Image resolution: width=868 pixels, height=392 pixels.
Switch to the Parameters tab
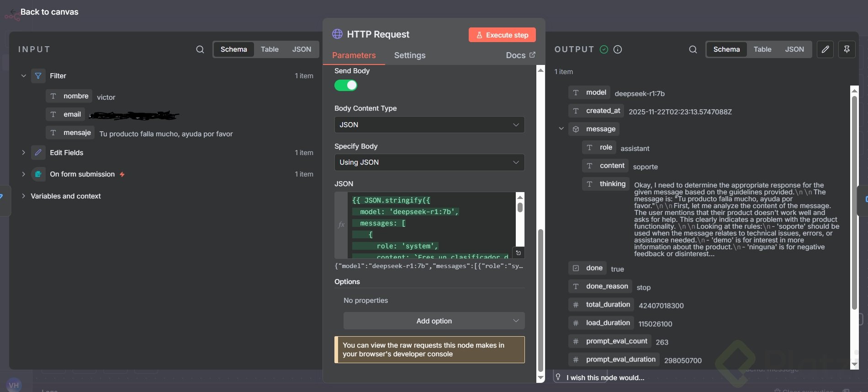tap(354, 55)
